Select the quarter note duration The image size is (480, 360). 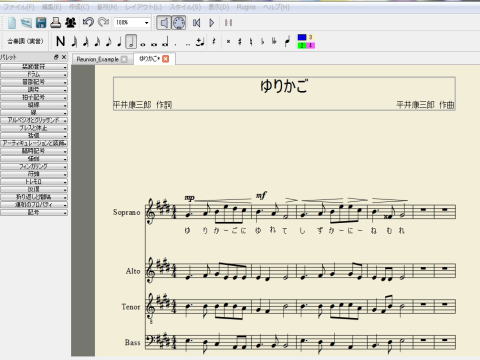(119, 41)
